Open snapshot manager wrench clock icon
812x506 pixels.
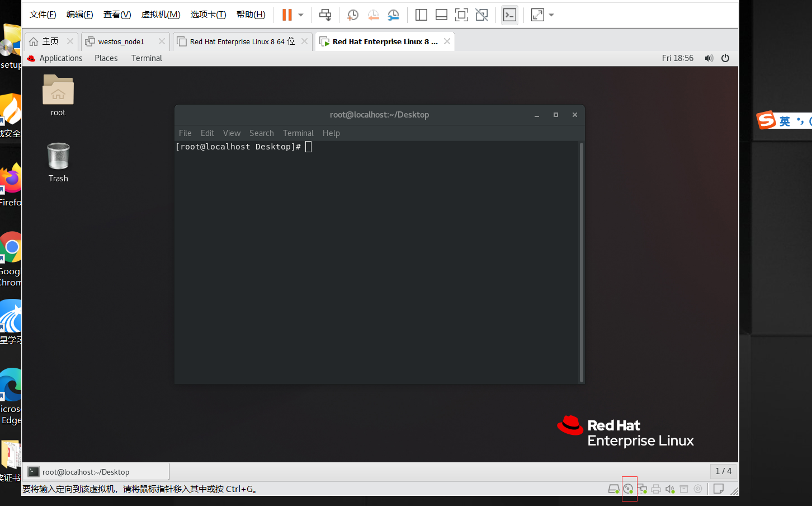pos(394,15)
